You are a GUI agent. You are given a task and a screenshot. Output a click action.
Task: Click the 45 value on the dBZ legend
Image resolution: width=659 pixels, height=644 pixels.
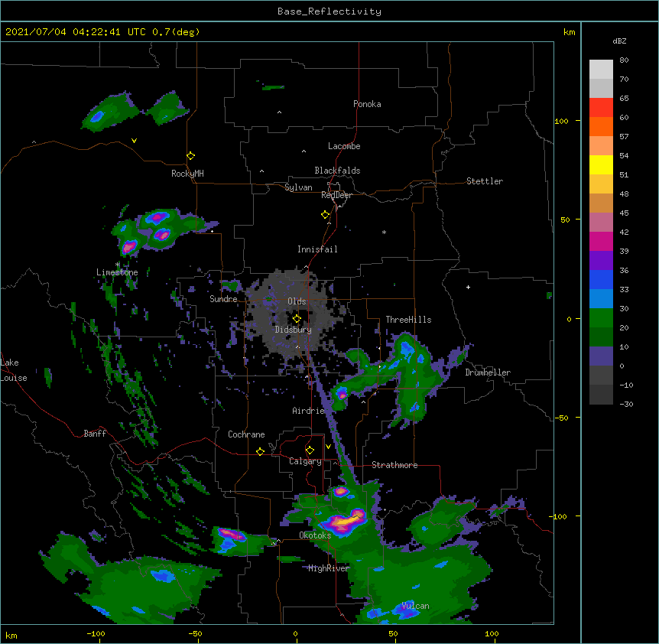click(624, 213)
